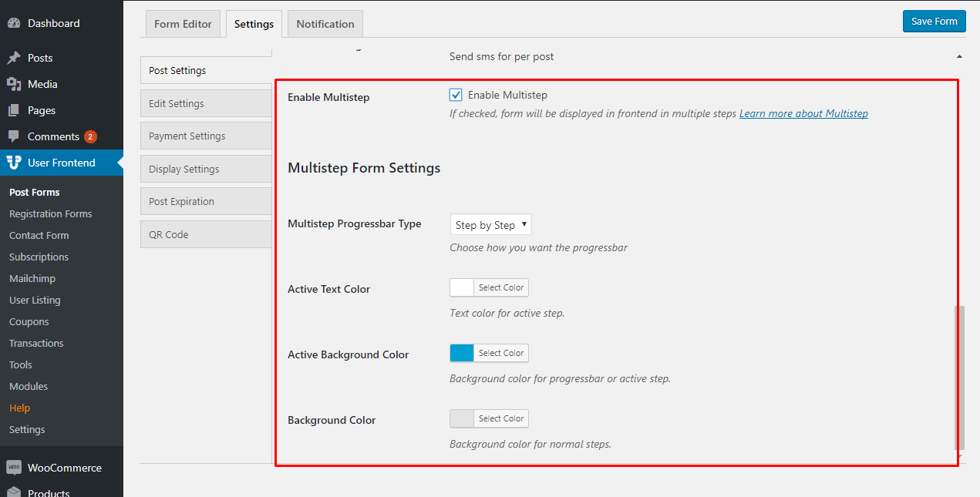Collapse settings panel using the up arrow
980x497 pixels.
click(959, 56)
